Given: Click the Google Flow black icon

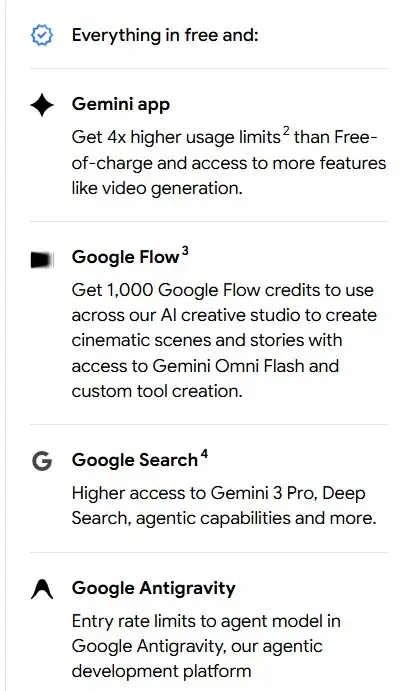Looking at the screenshot, I should (42, 260).
